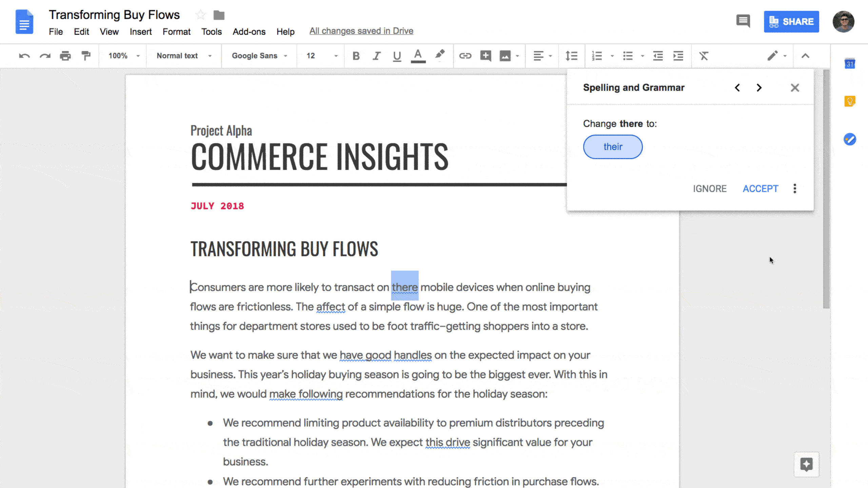Navigate to previous spelling suggestion
The image size is (868, 488).
(737, 87)
